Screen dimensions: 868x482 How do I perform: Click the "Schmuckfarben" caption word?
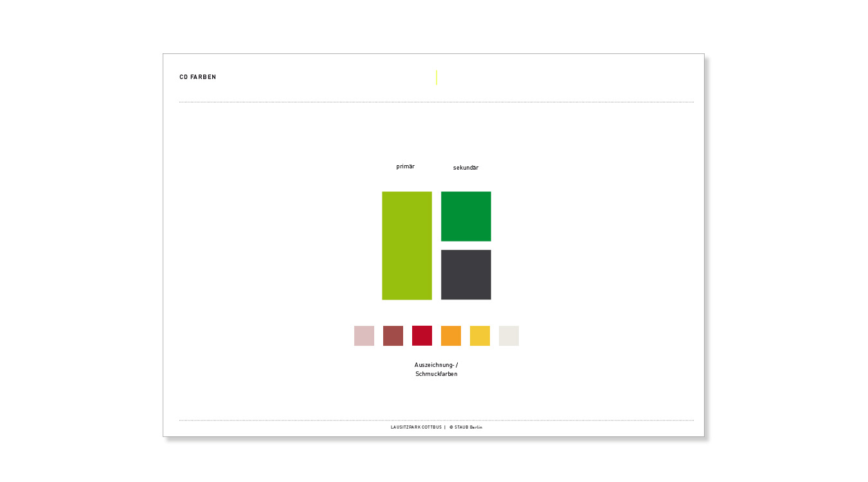(436, 374)
